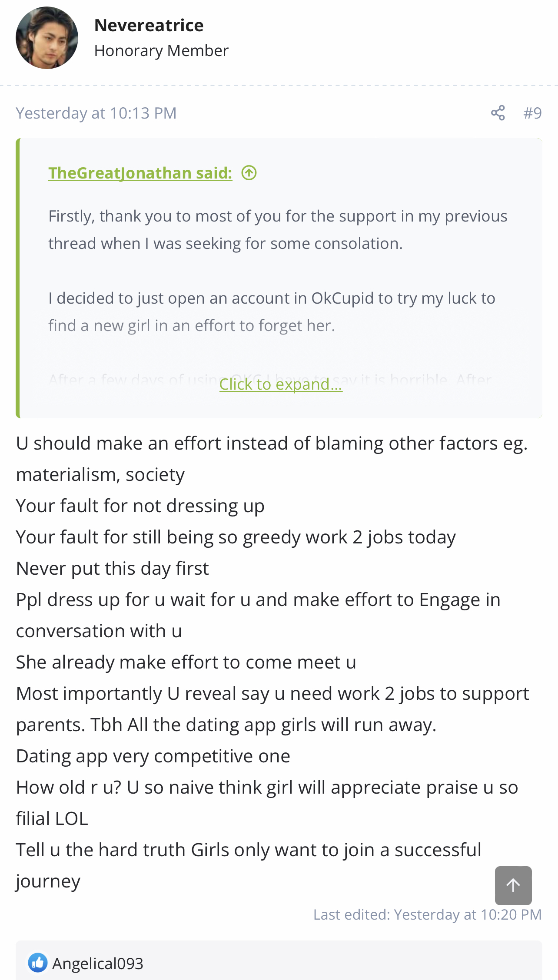558x980 pixels.
Task: Open Nevereatrice's profile picture
Action: [x=47, y=38]
